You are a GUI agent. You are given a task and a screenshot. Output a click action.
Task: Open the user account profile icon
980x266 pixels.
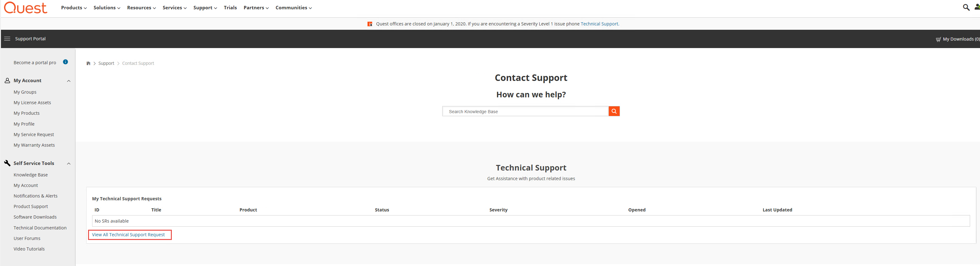click(x=977, y=7)
